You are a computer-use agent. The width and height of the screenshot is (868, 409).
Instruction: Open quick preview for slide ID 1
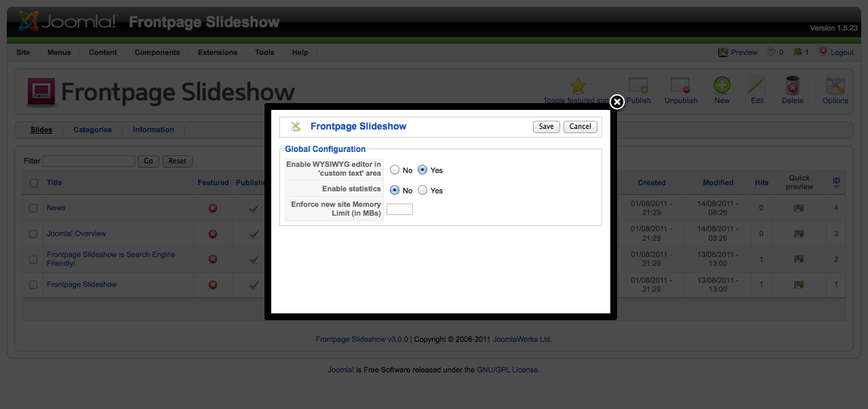coord(799,285)
